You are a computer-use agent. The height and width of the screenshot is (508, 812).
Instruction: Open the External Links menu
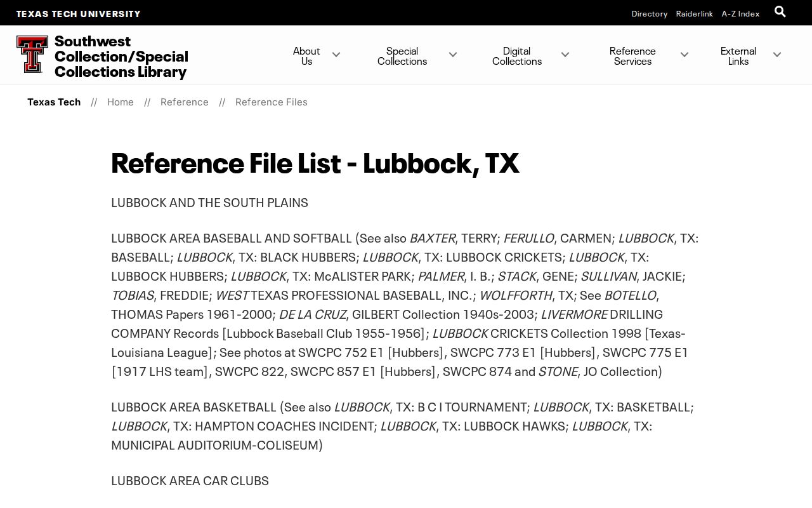pos(738,56)
